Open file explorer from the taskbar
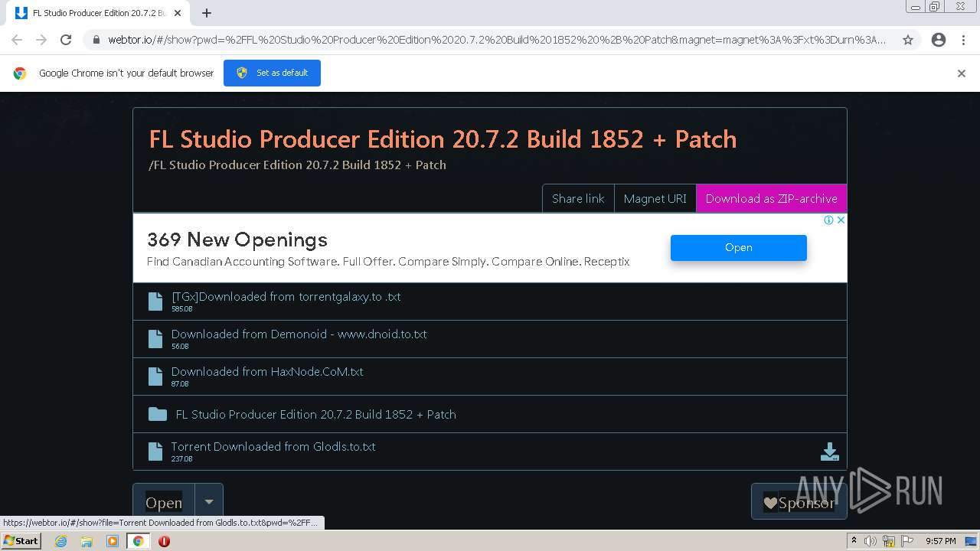This screenshot has height=551, width=980. (x=87, y=541)
